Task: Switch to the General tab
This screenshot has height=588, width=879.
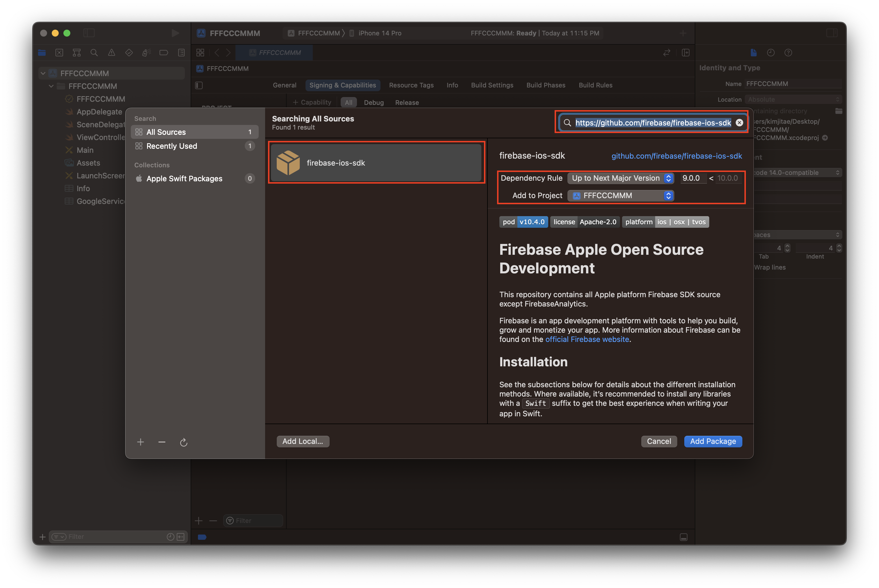Action: (284, 85)
